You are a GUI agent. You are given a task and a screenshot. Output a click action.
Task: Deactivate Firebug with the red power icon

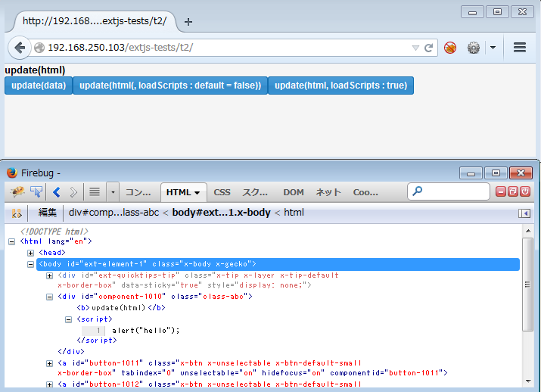click(525, 191)
